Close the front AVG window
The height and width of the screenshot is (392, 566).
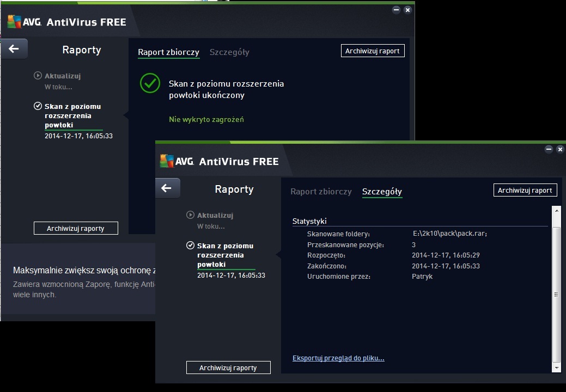560,149
